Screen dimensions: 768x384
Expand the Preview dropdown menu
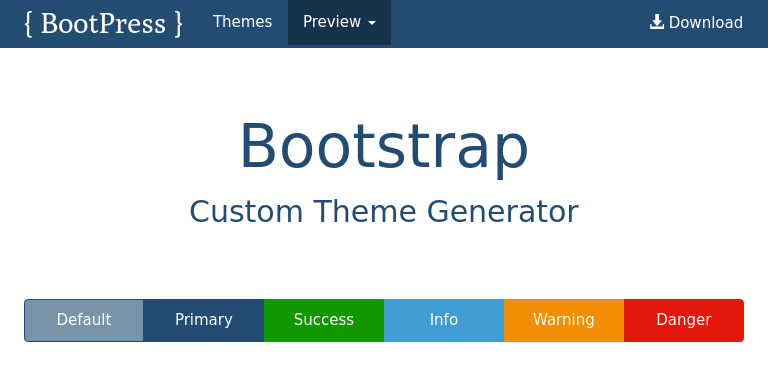pyautogui.click(x=339, y=22)
